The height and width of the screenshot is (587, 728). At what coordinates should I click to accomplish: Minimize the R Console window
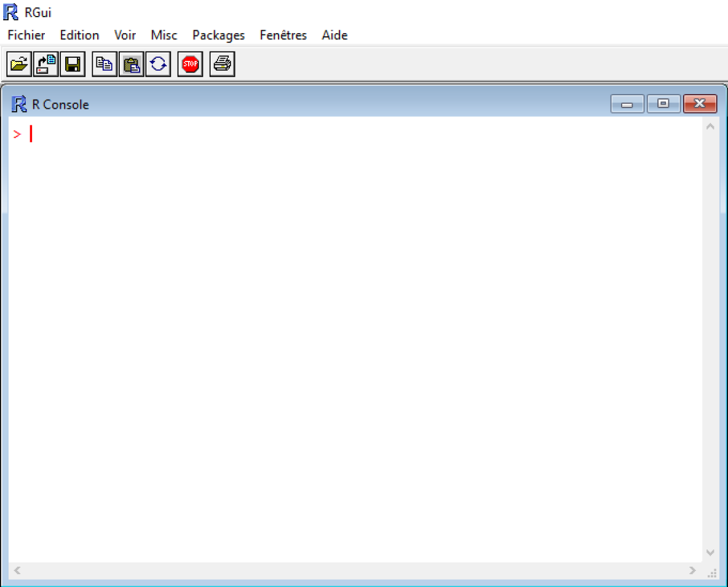(627, 104)
